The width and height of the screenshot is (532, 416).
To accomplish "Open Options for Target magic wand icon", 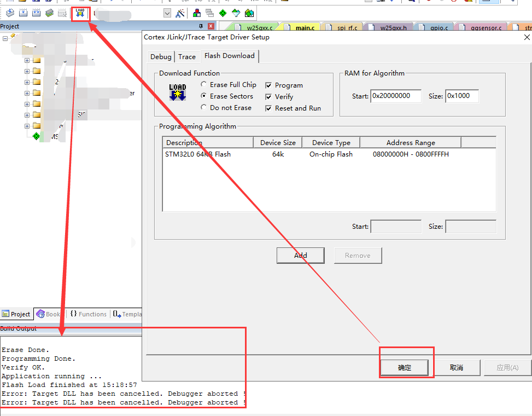I will pyautogui.click(x=180, y=13).
